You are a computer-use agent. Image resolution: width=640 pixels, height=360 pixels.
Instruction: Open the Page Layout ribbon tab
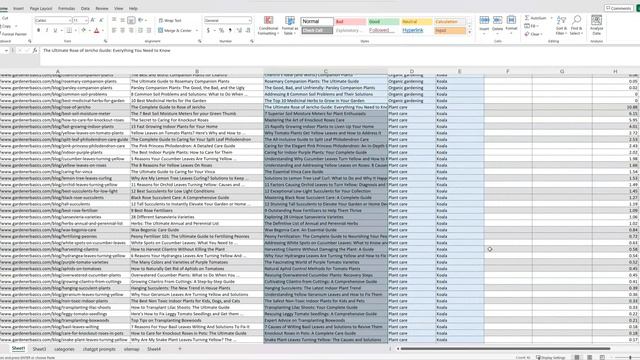point(41,8)
